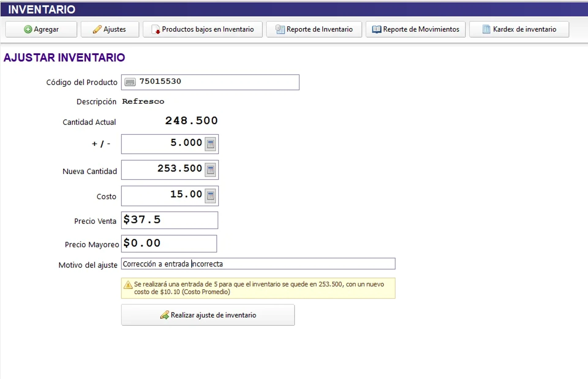The height and width of the screenshot is (379, 588).
Task: Click the warning icon in the yellow notice
Action: (x=128, y=285)
